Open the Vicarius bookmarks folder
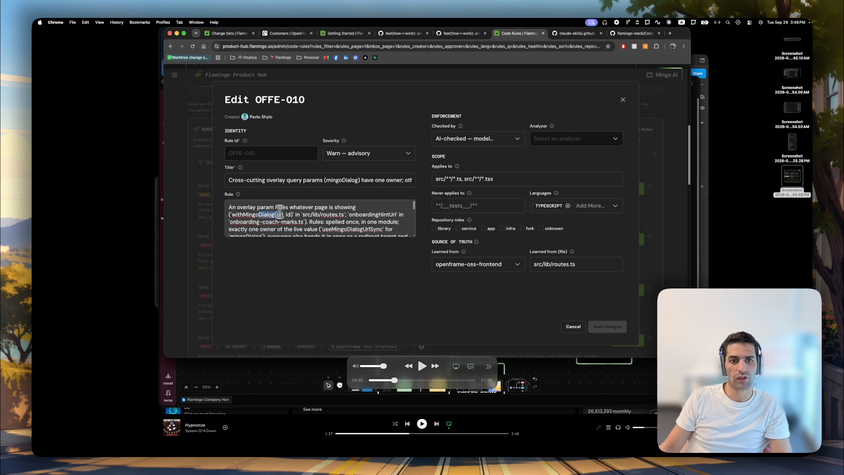Screen dimensions: 844x475 [243, 58]
